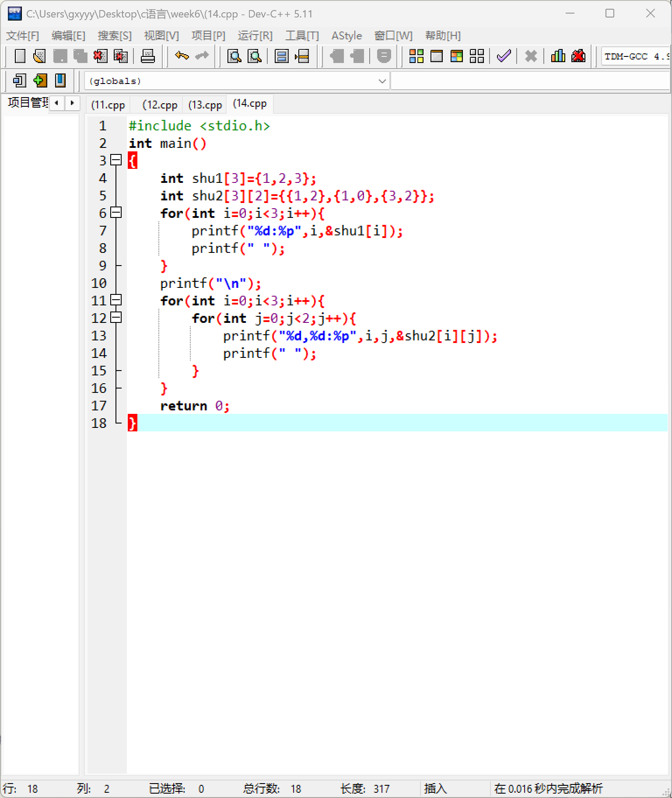672x798 pixels.
Task: Collapse the outer for loop fold at line 11
Action: point(116,300)
